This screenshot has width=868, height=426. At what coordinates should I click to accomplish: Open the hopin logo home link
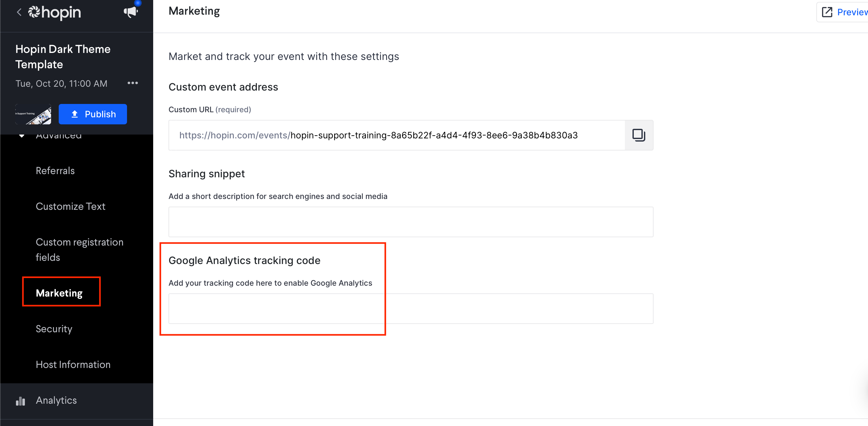(55, 13)
